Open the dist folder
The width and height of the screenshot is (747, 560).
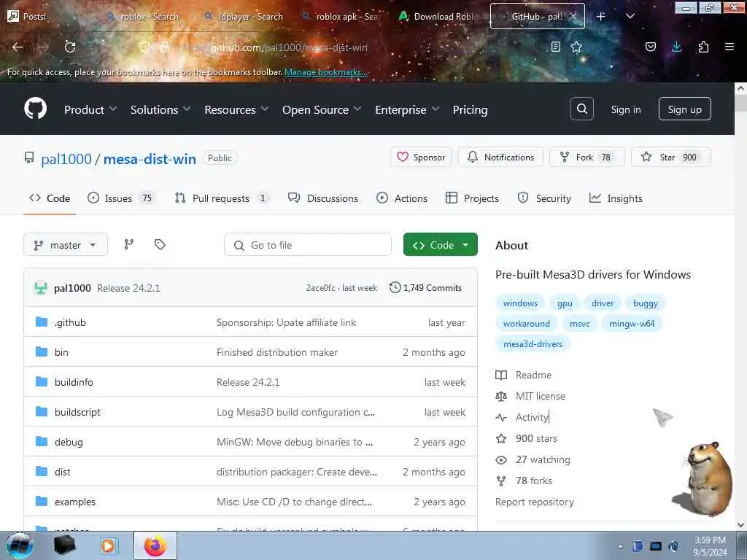coord(63,472)
